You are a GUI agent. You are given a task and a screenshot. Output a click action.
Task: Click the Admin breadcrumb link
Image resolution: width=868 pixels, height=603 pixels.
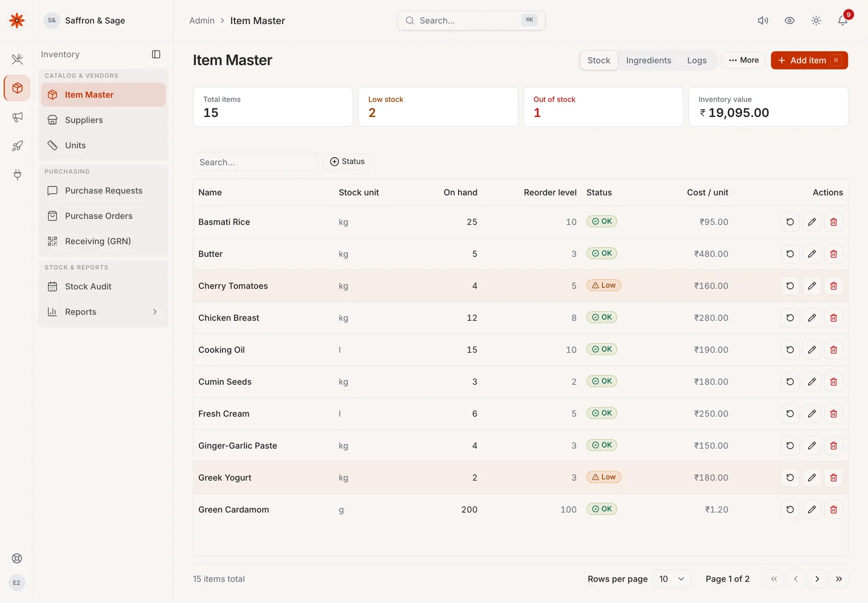(202, 21)
